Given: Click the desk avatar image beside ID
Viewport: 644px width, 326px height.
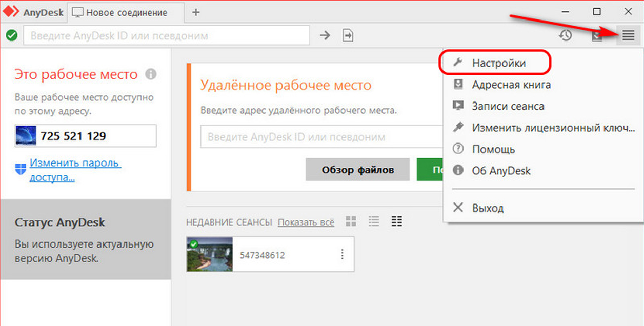Looking at the screenshot, I should pos(26,136).
